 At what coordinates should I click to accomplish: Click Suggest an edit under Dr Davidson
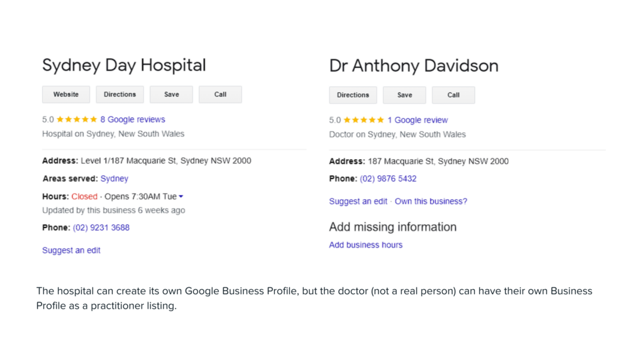tap(358, 201)
